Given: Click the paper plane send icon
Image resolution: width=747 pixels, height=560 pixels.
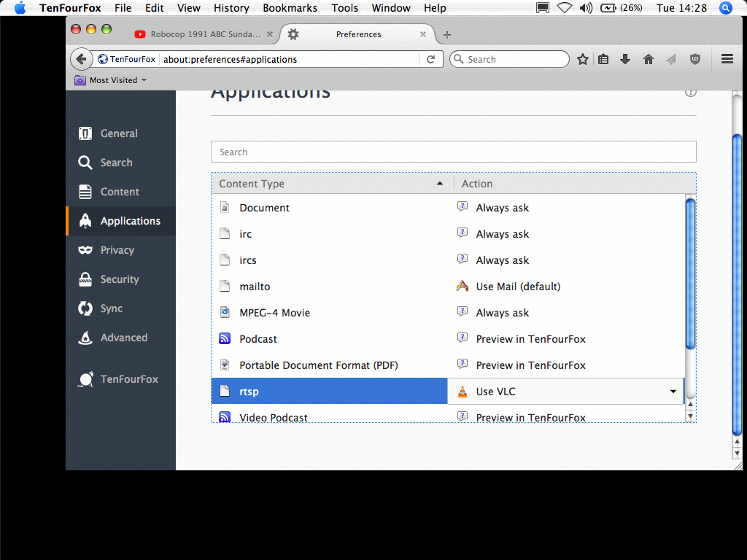Looking at the screenshot, I should click(x=671, y=59).
